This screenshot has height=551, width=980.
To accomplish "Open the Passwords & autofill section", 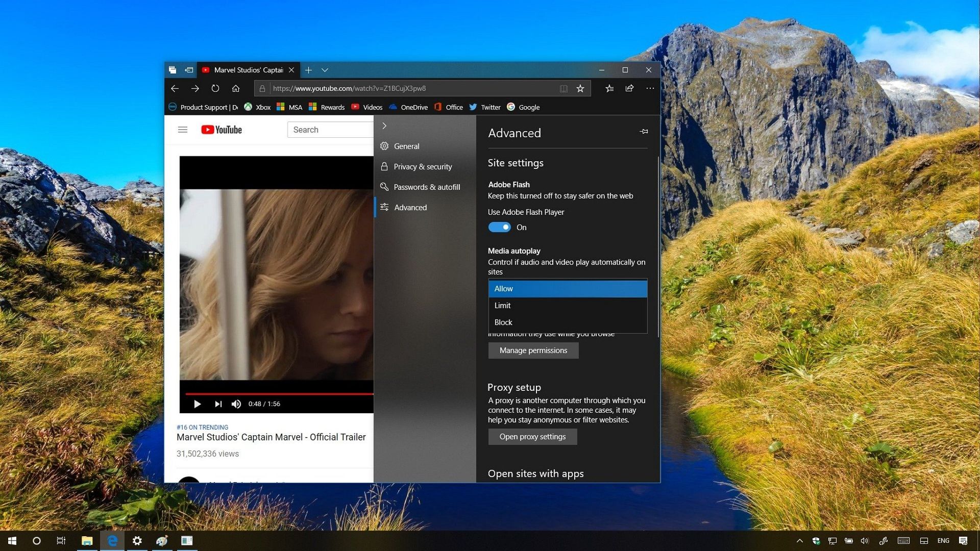I will [x=427, y=187].
